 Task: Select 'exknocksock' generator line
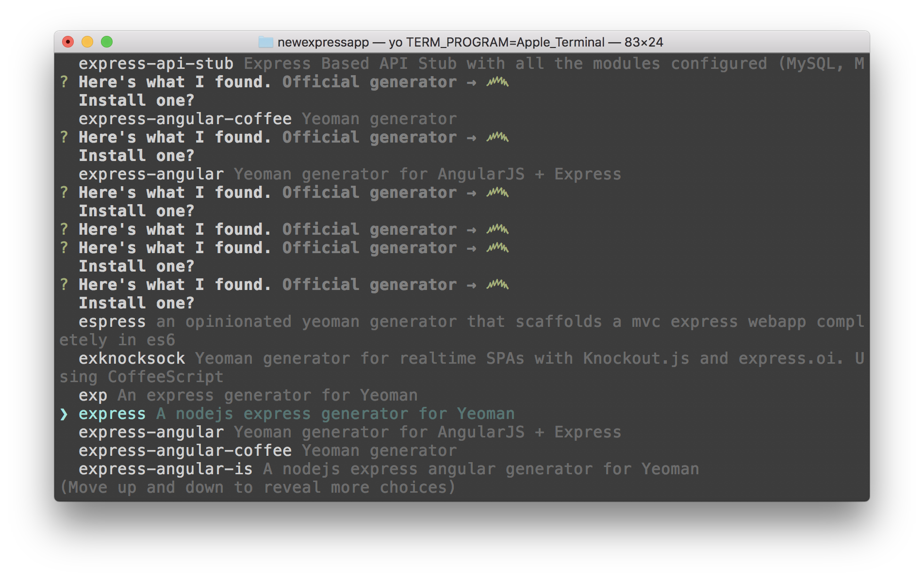[471, 359]
